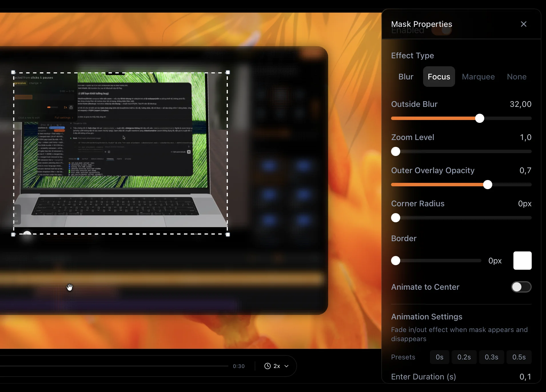Set effect type to None
This screenshot has height=392, width=546.
pos(517,77)
